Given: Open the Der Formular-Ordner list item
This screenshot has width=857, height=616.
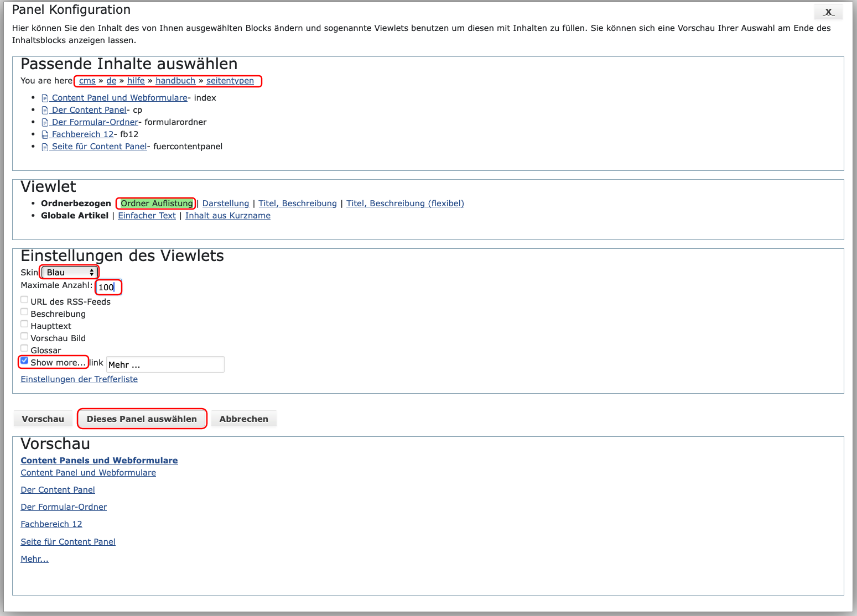Looking at the screenshot, I should 95,122.
